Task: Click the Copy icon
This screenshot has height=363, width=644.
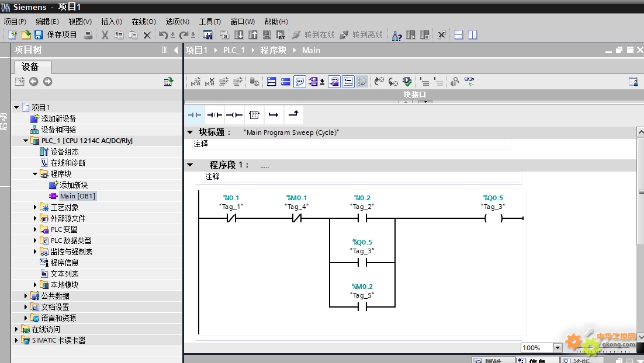Action: [119, 35]
